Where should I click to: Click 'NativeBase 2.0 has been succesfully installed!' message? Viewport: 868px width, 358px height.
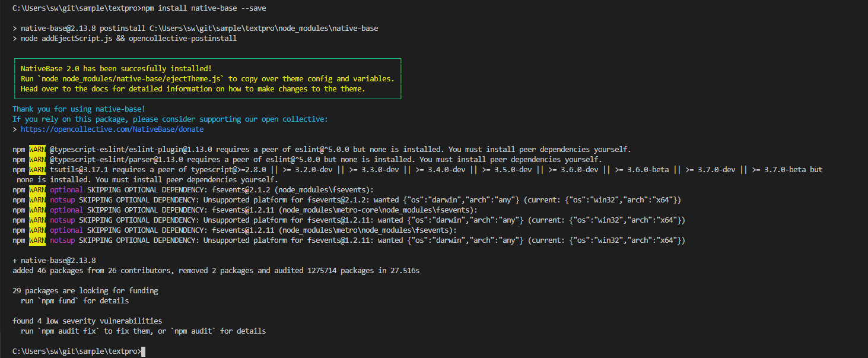pos(116,69)
